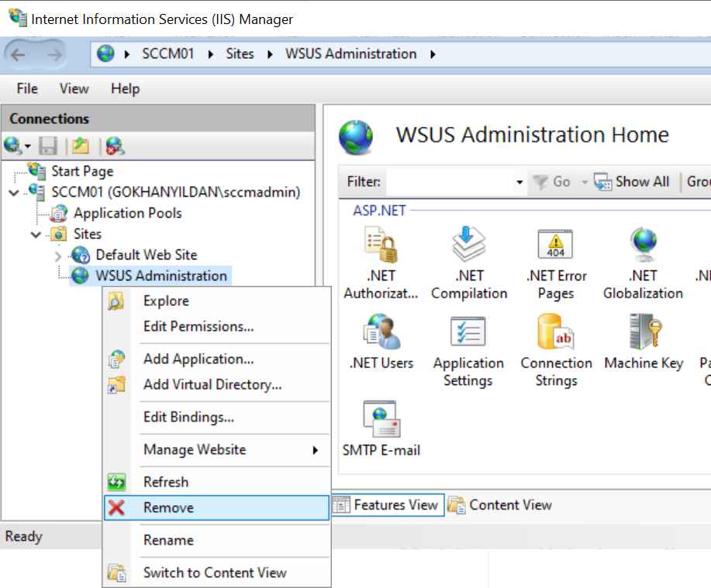Click the Add Virtual Directory icon
711x588 pixels.
(x=116, y=384)
